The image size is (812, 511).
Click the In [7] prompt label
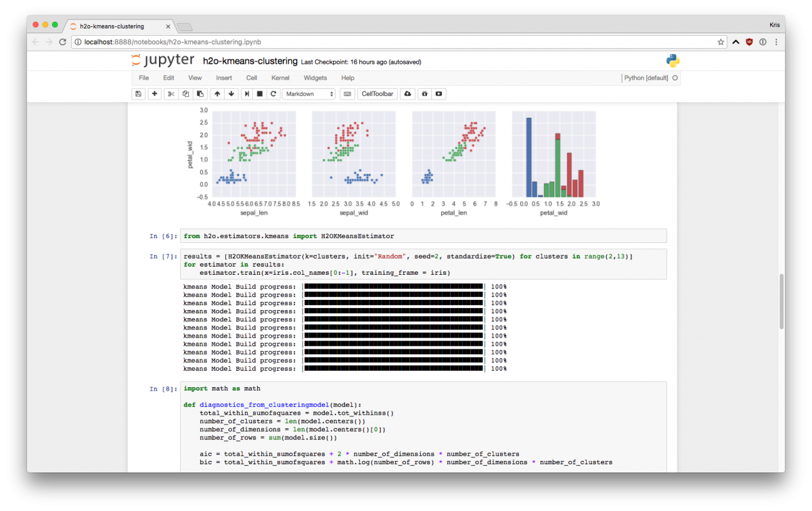click(163, 257)
